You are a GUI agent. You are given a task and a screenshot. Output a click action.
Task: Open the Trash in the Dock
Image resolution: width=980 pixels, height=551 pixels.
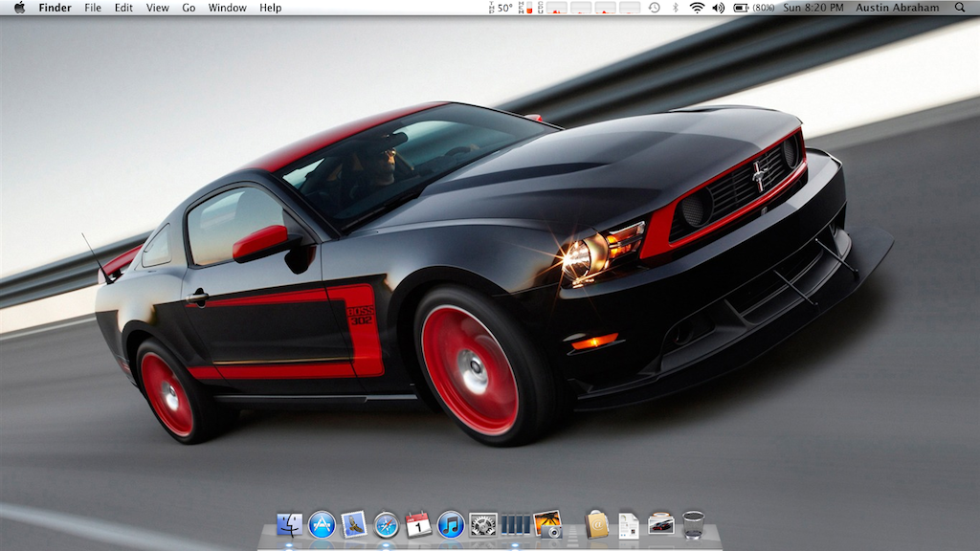pos(693,525)
